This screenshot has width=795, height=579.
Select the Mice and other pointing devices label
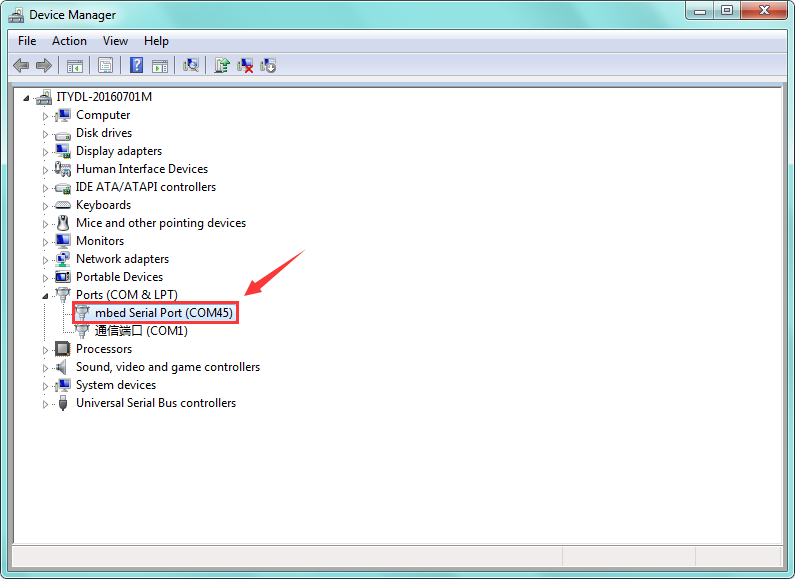(x=161, y=223)
